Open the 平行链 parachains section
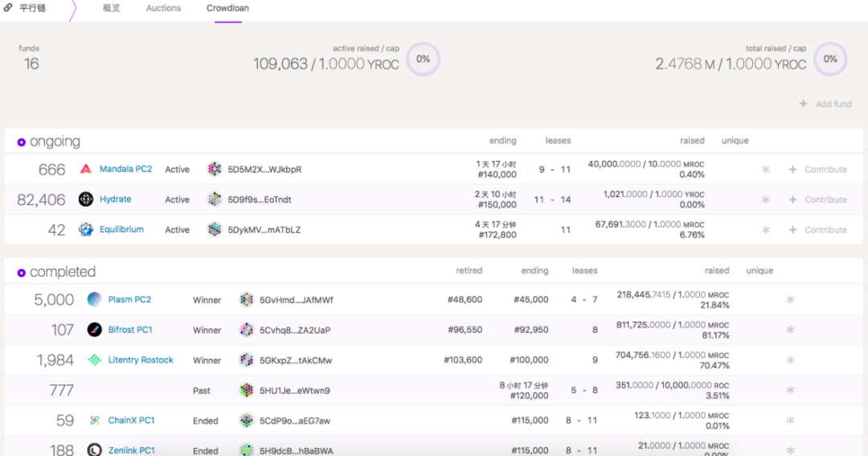 point(26,8)
